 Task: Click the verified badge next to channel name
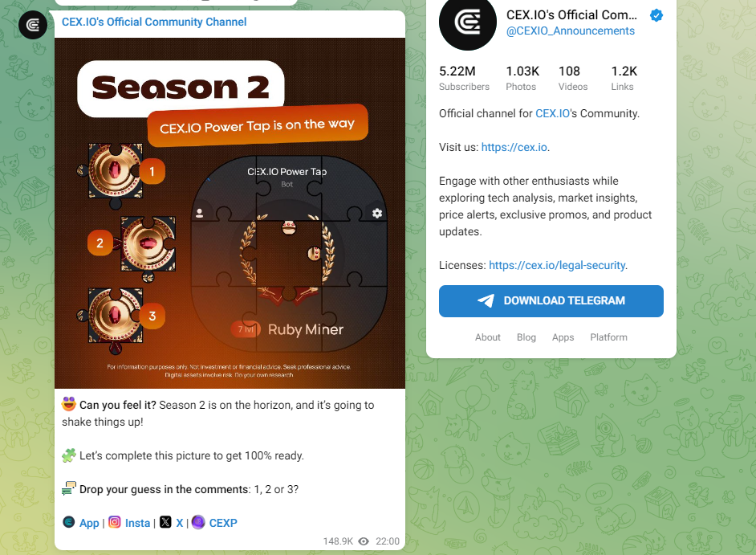[x=656, y=15]
